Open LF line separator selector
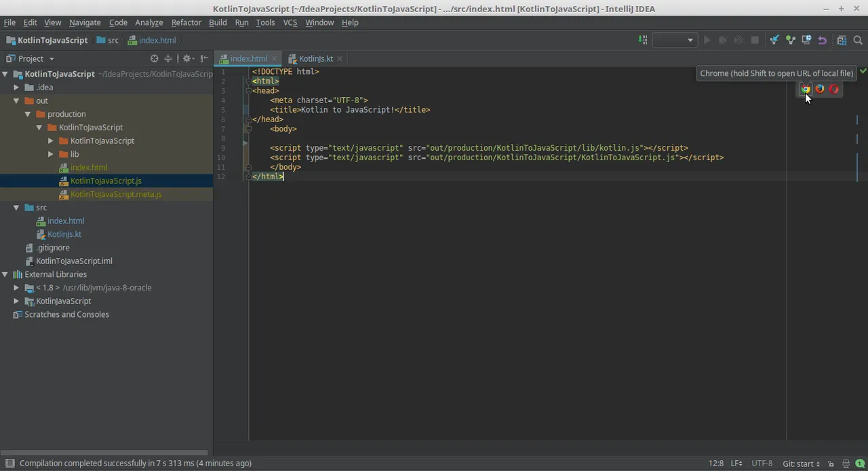This screenshot has height=471, width=868. (736, 463)
